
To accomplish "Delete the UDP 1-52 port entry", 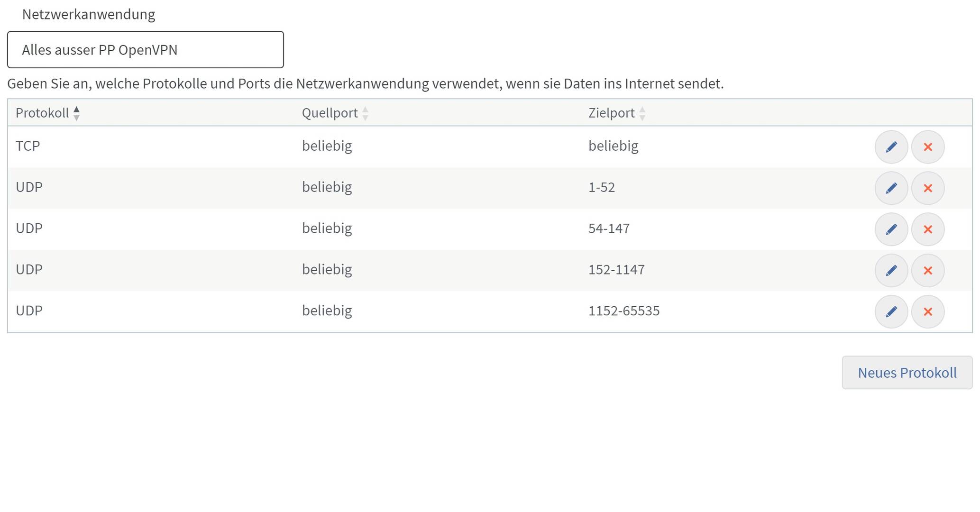I will (928, 188).
